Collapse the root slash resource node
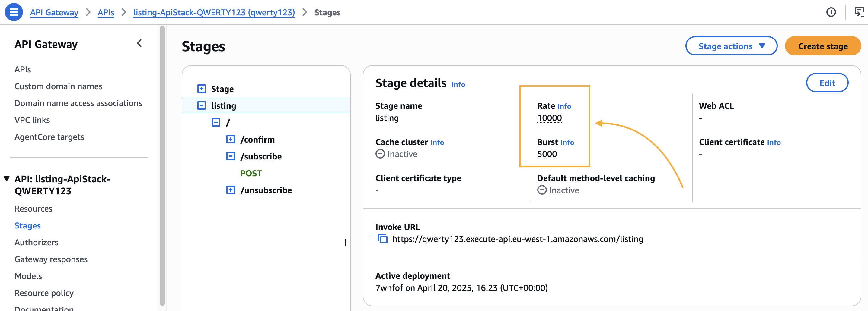This screenshot has height=311, width=868. click(x=216, y=122)
